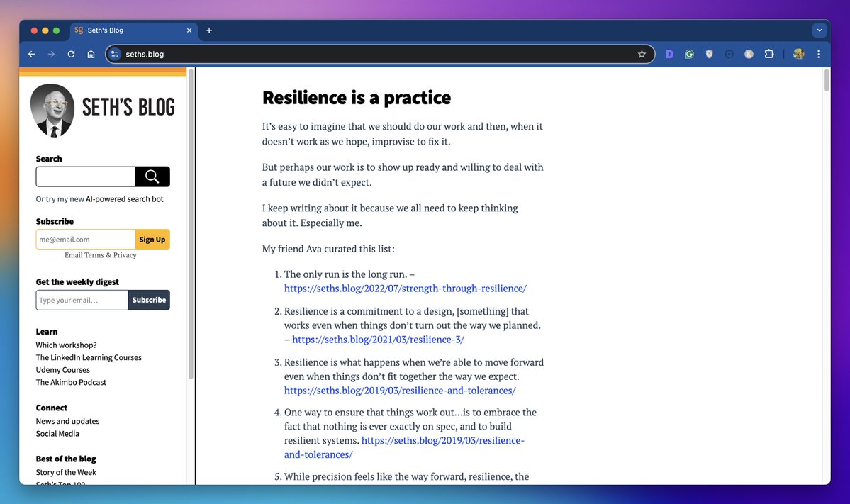850x504 pixels.
Task: Reload the page with the refresh icon
Action: pos(71,54)
